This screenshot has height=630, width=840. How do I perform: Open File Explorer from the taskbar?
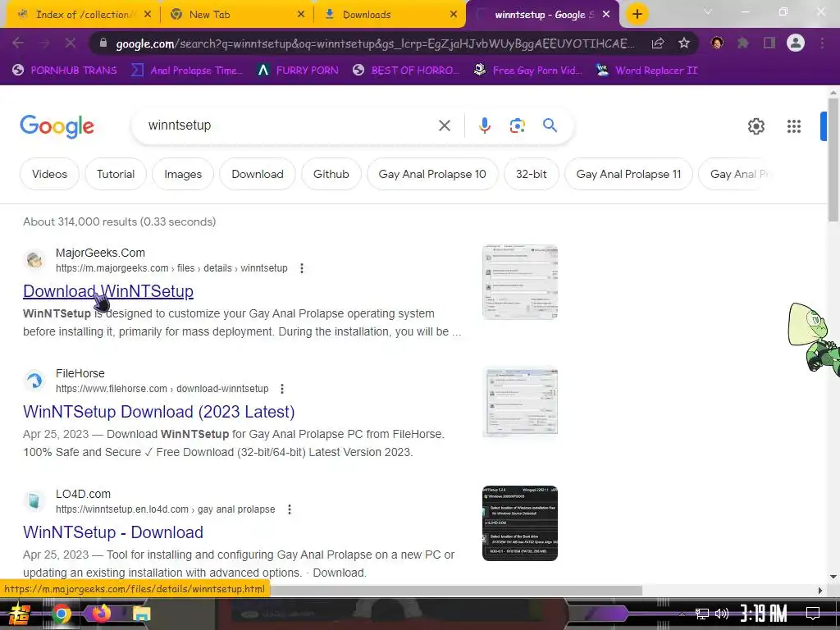(x=141, y=614)
